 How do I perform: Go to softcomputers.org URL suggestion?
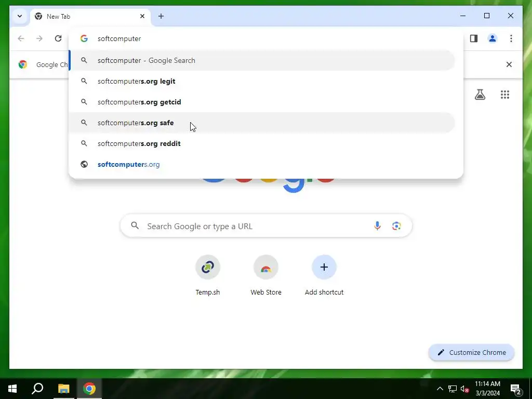(x=262, y=164)
